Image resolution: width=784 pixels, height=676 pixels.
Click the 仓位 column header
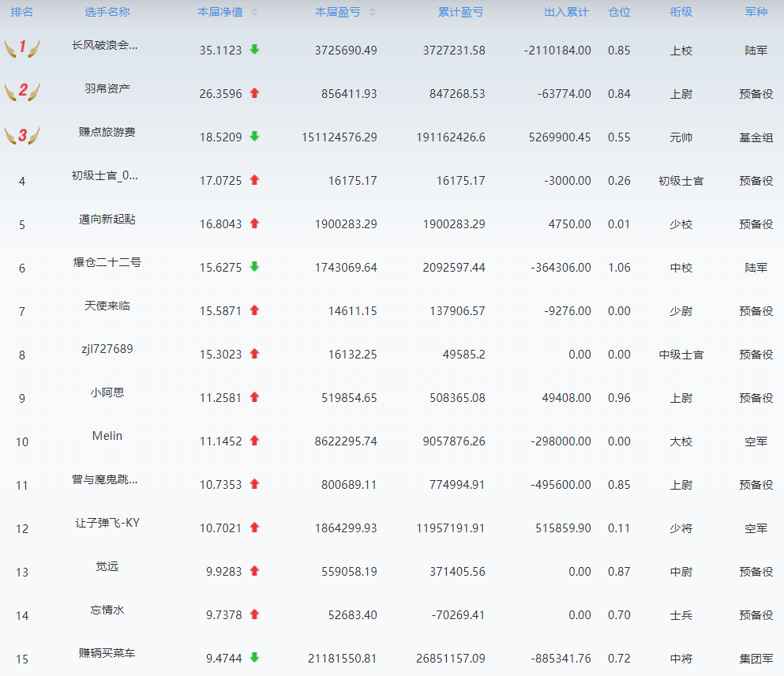619,12
